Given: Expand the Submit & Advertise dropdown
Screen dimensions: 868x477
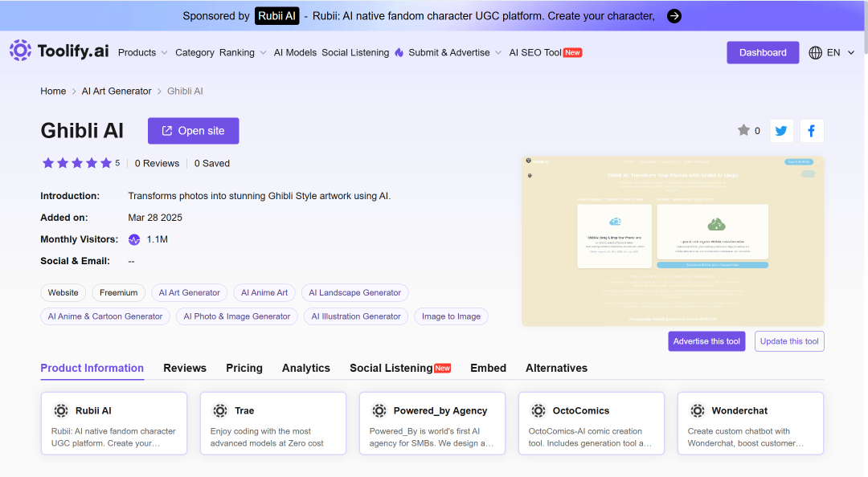Looking at the screenshot, I should (455, 52).
